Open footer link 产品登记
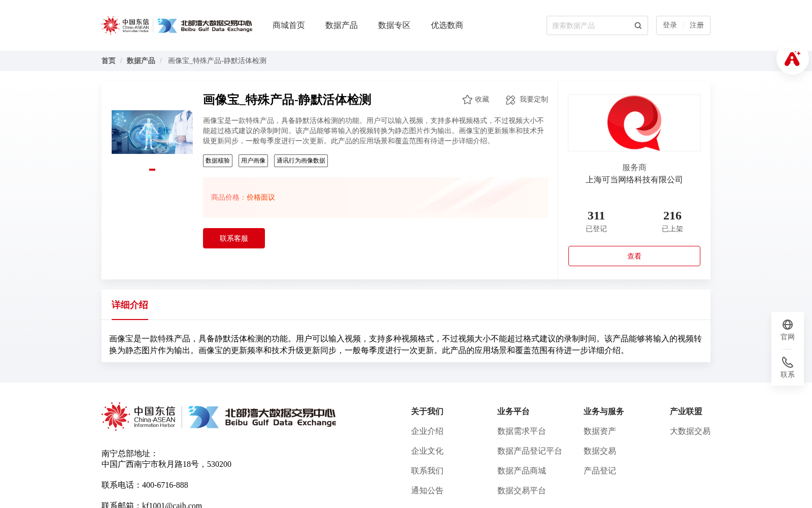 click(600, 471)
